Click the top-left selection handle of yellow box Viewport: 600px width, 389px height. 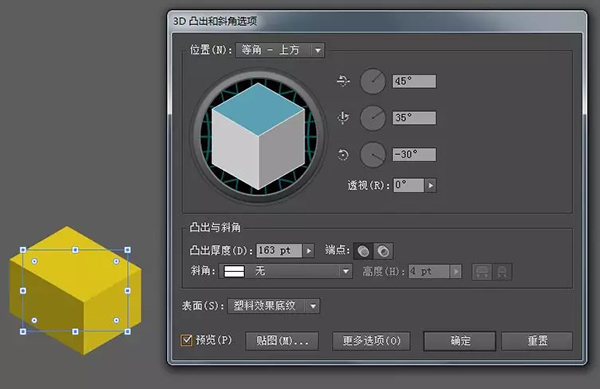23,250
